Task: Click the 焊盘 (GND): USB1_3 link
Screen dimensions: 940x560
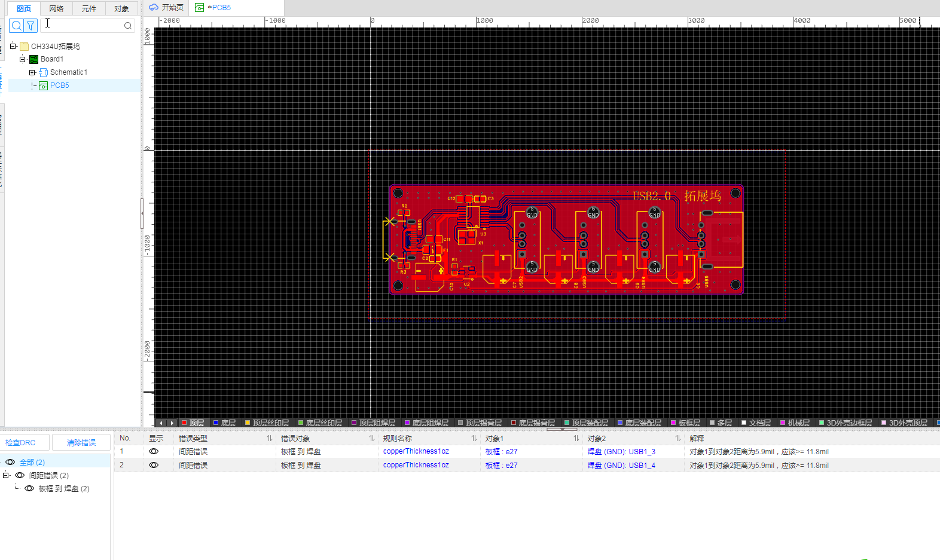Action: [621, 452]
